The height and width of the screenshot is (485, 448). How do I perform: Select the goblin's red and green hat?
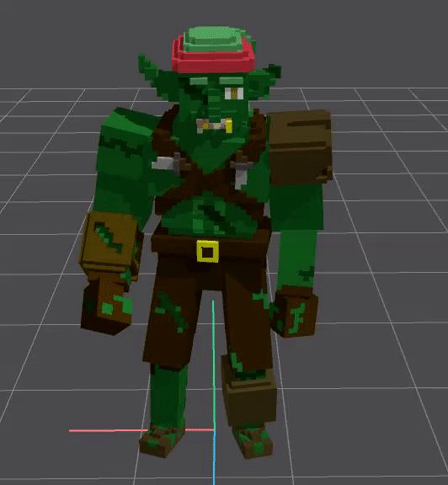214,50
